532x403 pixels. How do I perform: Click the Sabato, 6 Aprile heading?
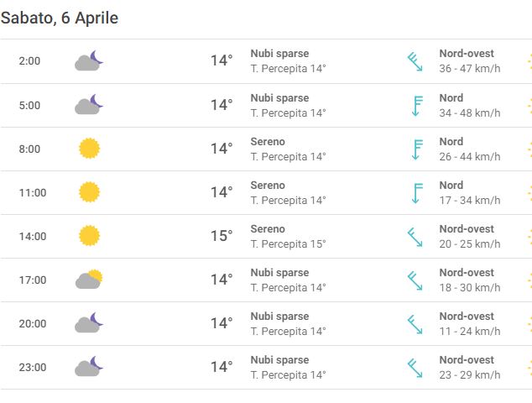point(60,18)
